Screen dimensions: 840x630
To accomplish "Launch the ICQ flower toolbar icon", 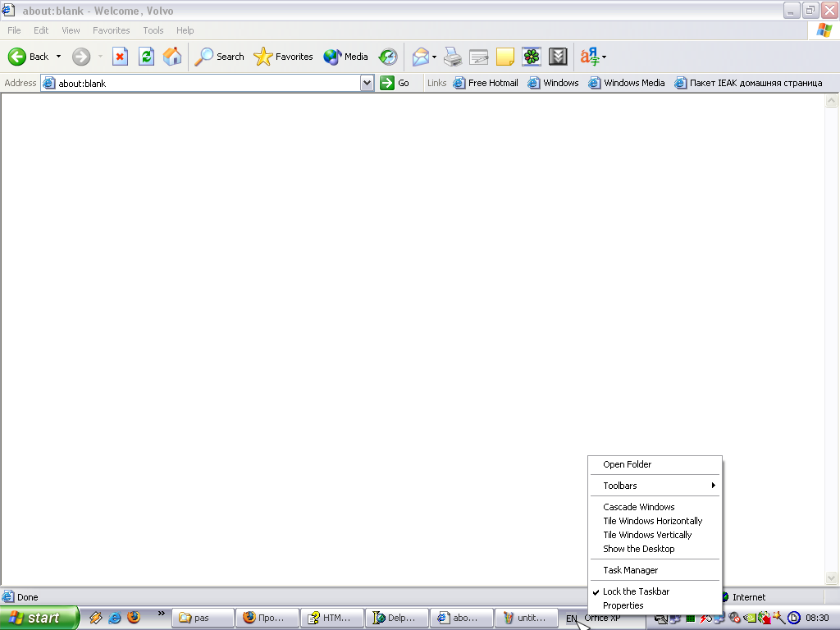I will [532, 57].
